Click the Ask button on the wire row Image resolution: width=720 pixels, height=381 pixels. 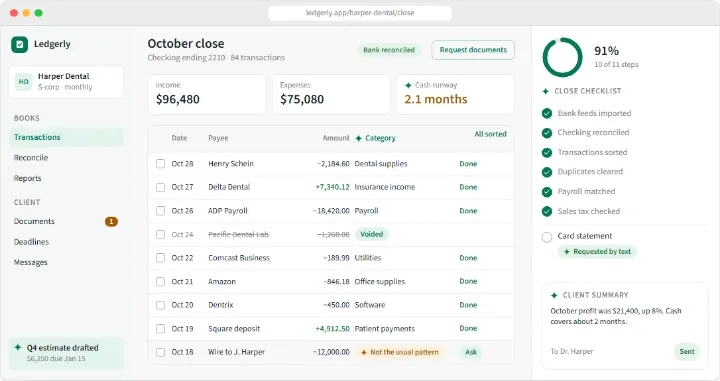[x=471, y=352]
